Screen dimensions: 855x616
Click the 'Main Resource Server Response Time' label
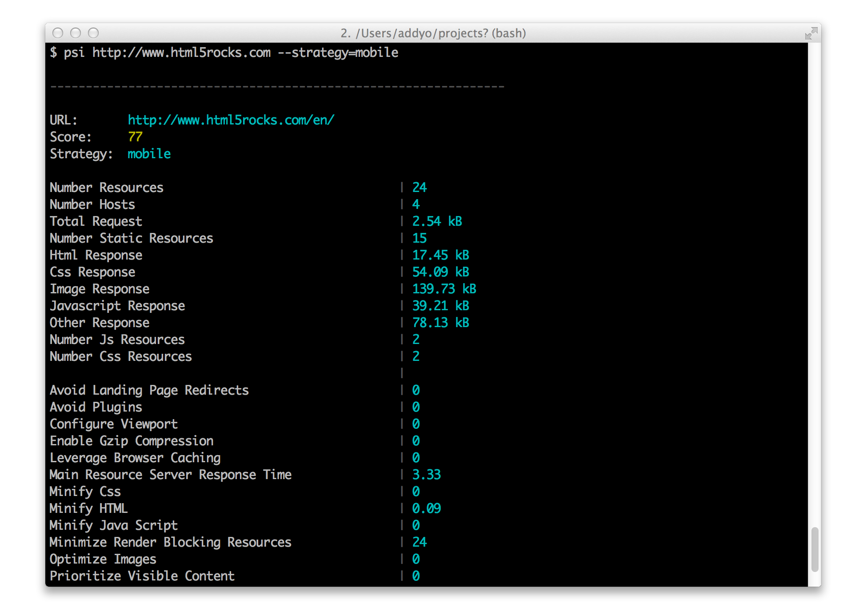coord(170,475)
